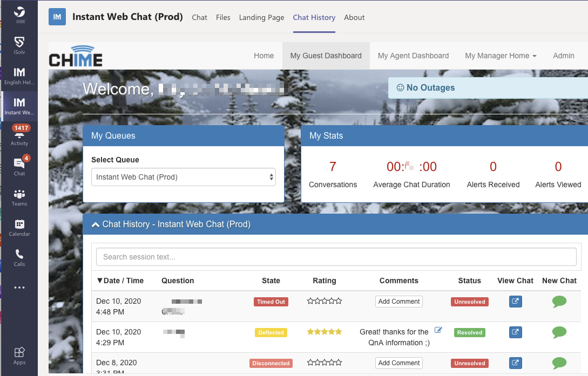The height and width of the screenshot is (376, 588).
Task: Open Activity feed with 1417 badge
Action: (19, 135)
